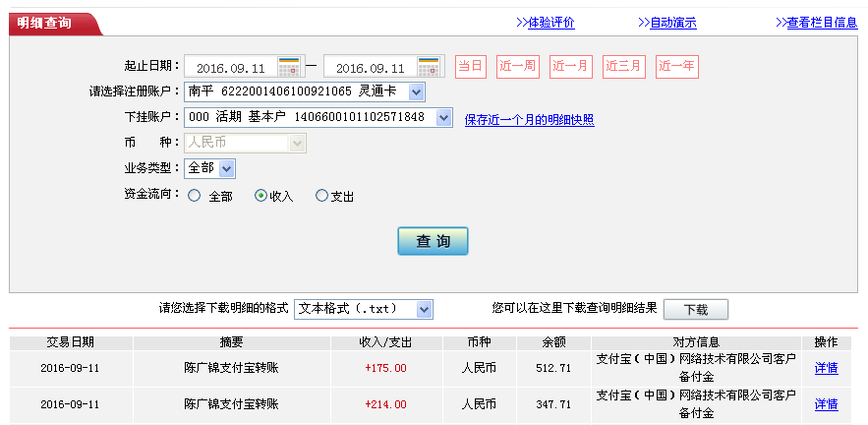
Task: Focus the start date field 2016.09.11
Action: tap(231, 67)
